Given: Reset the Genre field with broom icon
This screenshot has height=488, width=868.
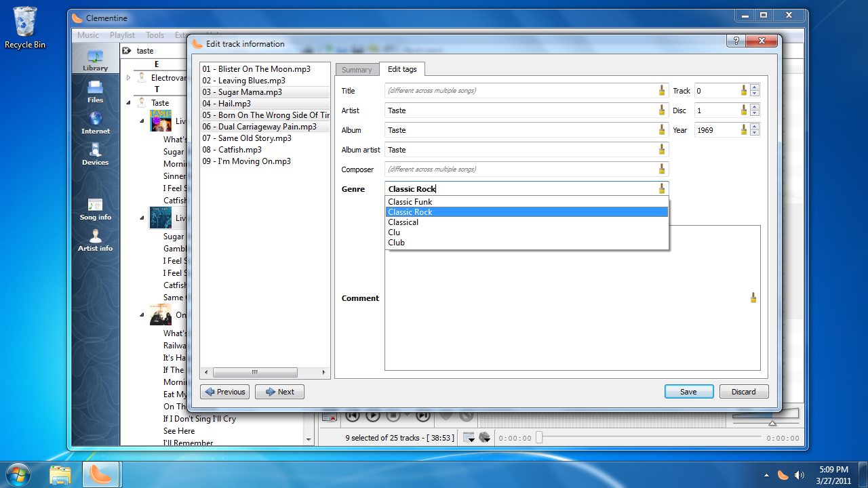Looking at the screenshot, I should coord(662,189).
